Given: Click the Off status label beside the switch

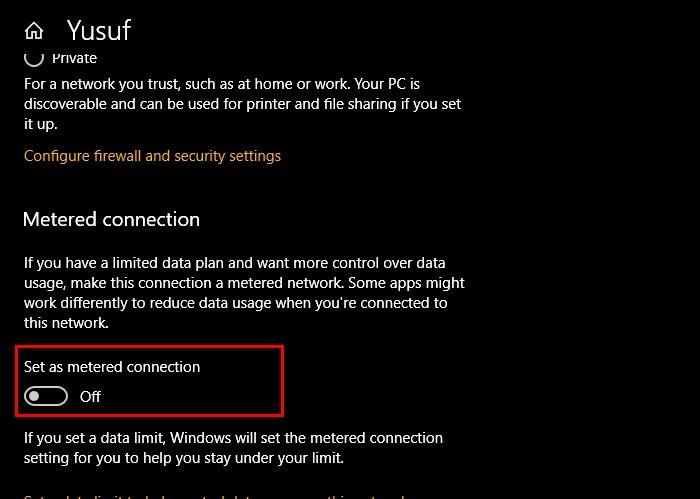Looking at the screenshot, I should 90,396.
